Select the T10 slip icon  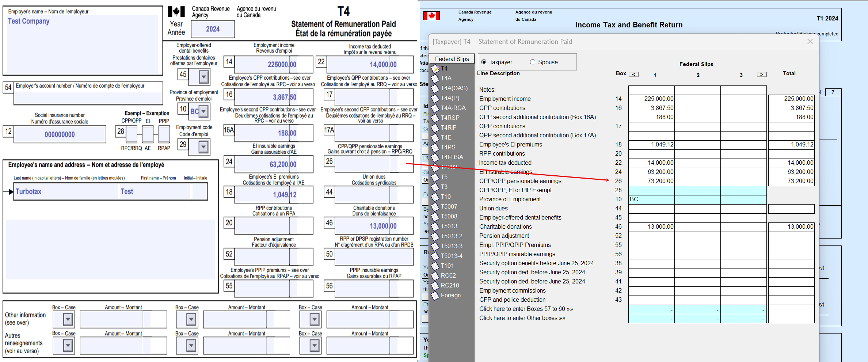click(x=435, y=197)
